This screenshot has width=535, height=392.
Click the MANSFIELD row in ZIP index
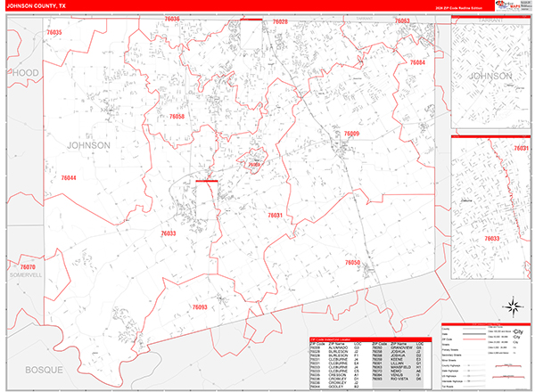point(398,367)
